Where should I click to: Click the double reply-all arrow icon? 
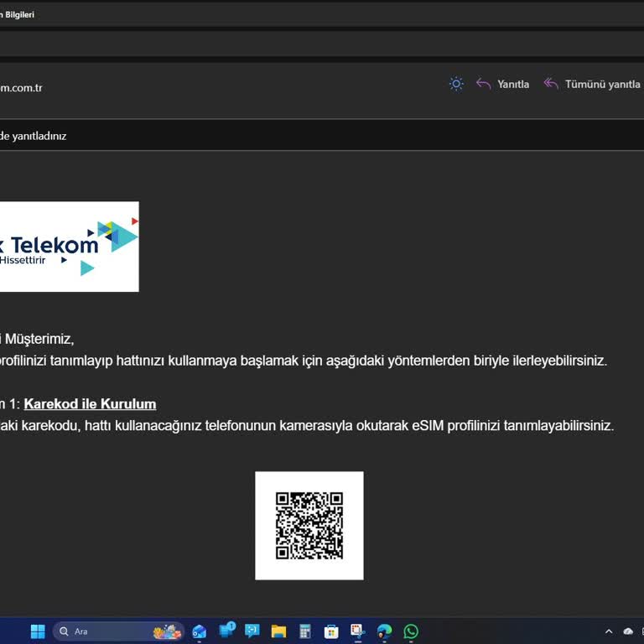[x=551, y=84]
